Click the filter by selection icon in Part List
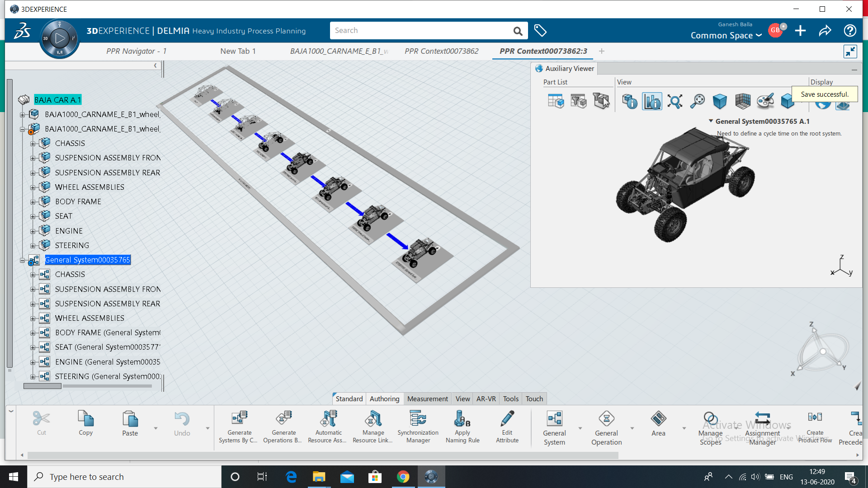This screenshot has width=868, height=488. coord(601,101)
